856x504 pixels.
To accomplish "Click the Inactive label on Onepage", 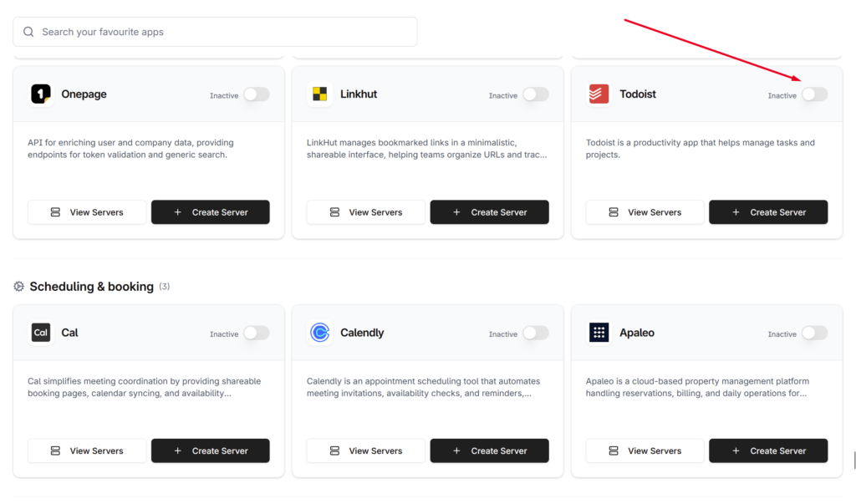I will tap(224, 95).
